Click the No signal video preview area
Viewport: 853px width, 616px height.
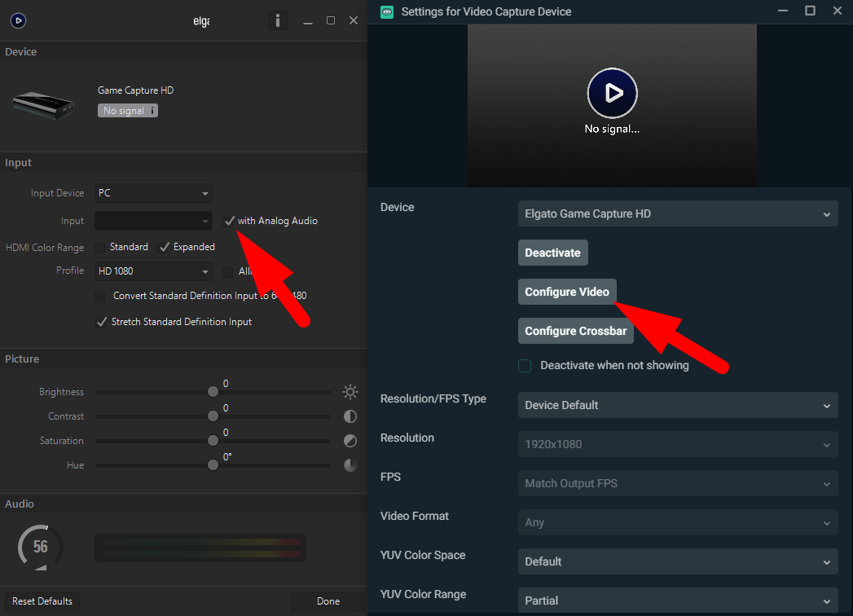pos(612,106)
